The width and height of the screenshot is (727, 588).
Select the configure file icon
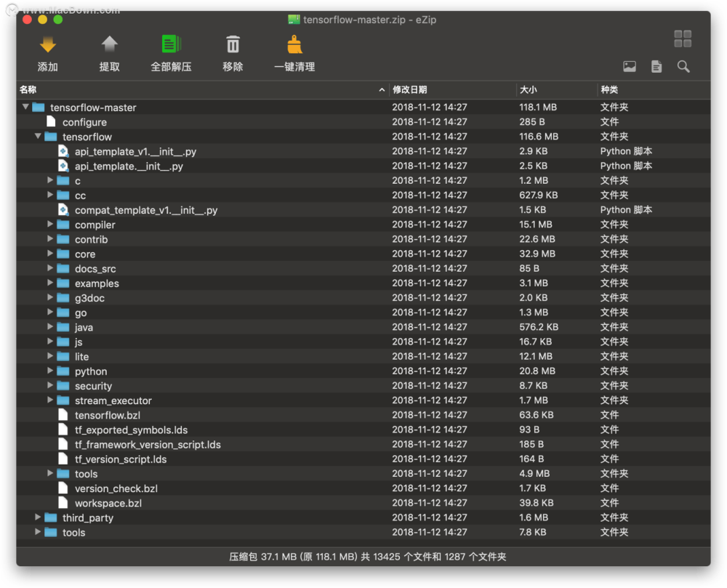tap(51, 122)
